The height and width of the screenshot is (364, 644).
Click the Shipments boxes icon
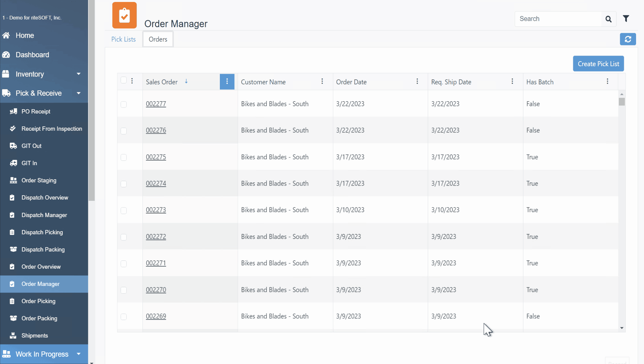click(x=13, y=336)
